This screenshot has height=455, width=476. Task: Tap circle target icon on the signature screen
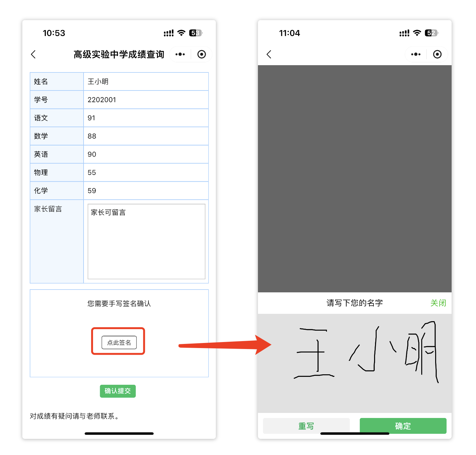(x=437, y=54)
